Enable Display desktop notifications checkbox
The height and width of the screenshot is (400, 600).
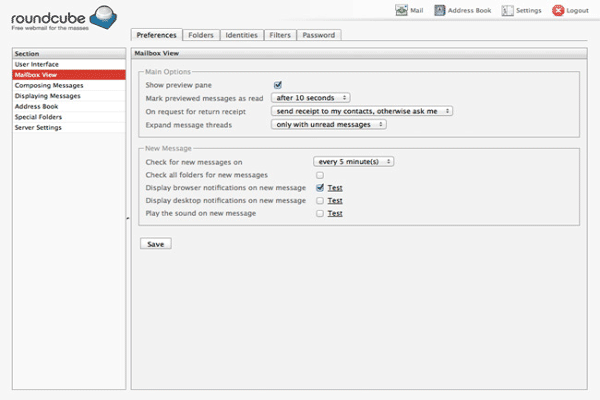pyautogui.click(x=320, y=200)
